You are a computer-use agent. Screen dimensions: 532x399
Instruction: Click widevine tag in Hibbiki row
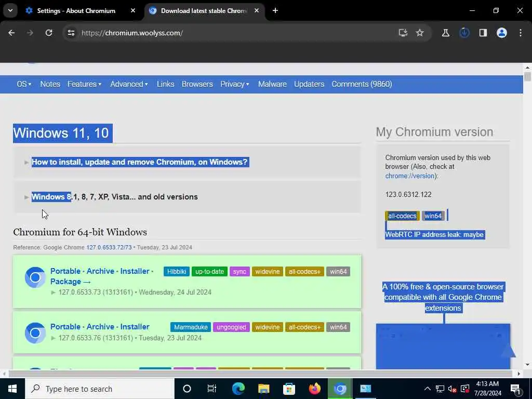pyautogui.click(x=268, y=271)
